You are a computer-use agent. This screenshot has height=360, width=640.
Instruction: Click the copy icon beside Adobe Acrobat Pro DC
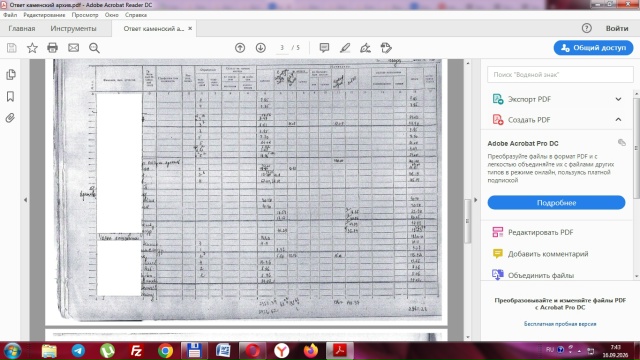622,142
